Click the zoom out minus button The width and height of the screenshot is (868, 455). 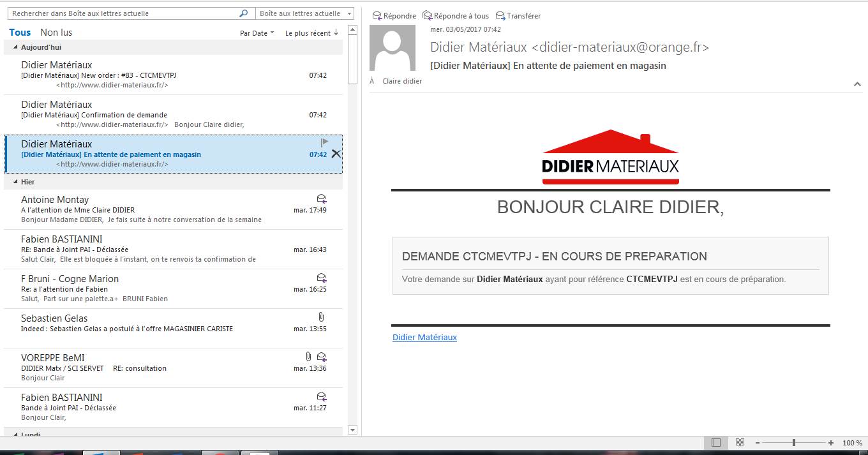[x=758, y=443]
